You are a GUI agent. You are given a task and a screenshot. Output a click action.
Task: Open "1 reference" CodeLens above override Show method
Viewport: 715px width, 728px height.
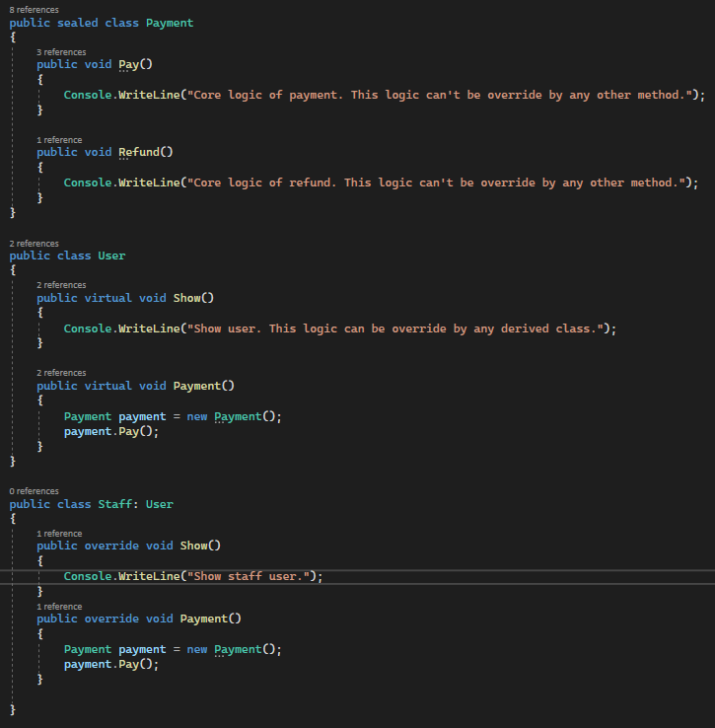tap(59, 534)
